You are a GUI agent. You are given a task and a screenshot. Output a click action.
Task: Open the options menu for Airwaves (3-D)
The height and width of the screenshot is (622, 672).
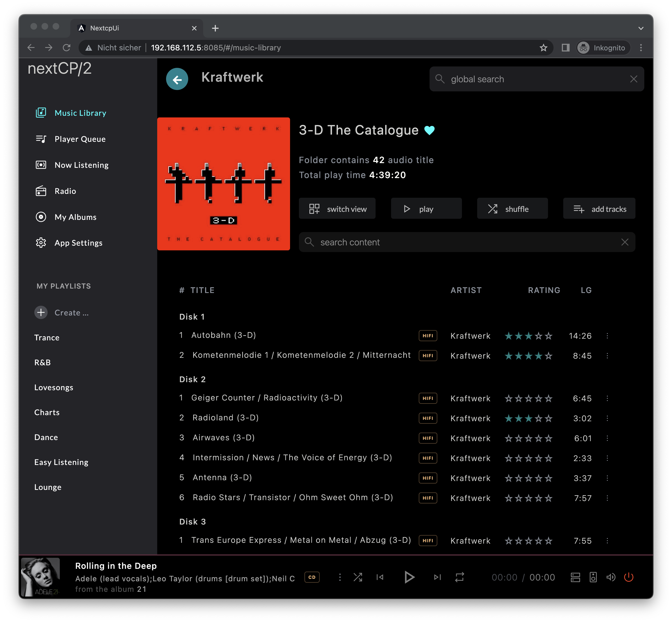[607, 438]
